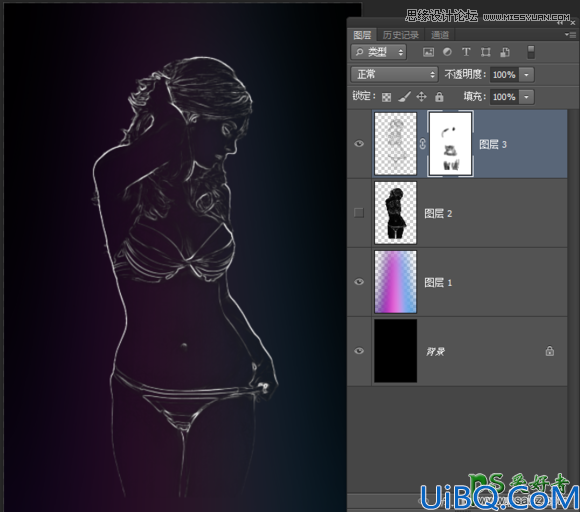580x512 pixels.
Task: Click the 填充: label
Action: point(475,97)
